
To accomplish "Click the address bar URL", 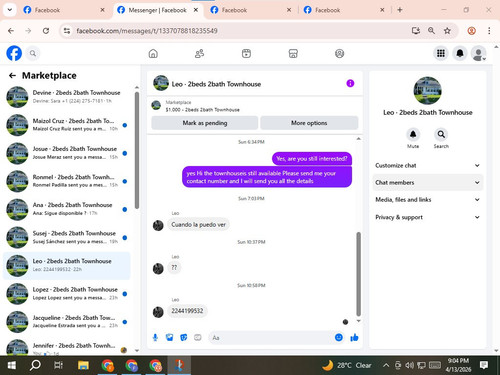I will (147, 31).
